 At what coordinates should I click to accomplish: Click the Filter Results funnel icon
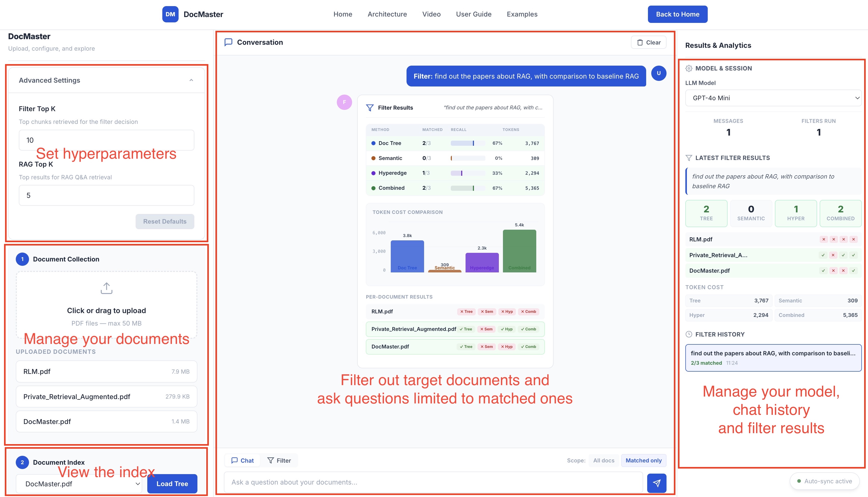coord(370,108)
